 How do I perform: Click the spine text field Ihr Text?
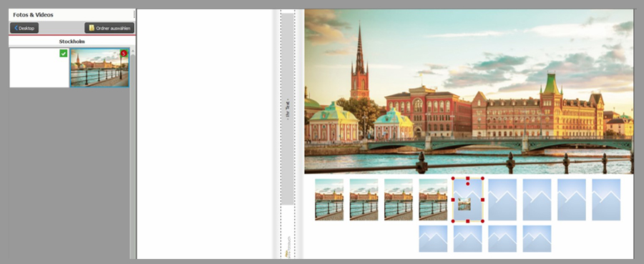(x=288, y=109)
